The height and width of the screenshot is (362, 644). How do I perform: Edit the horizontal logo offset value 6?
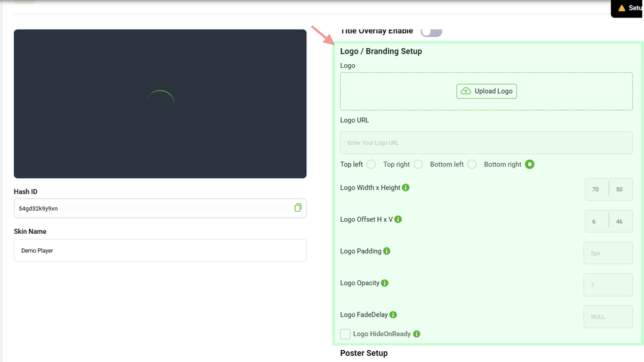click(x=597, y=221)
